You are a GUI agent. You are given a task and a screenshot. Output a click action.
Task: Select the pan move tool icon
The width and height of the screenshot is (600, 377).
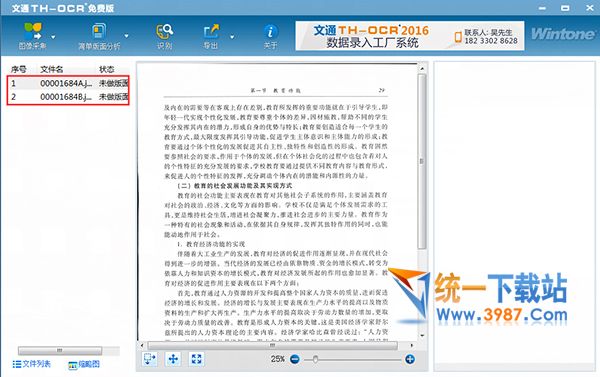point(173,359)
